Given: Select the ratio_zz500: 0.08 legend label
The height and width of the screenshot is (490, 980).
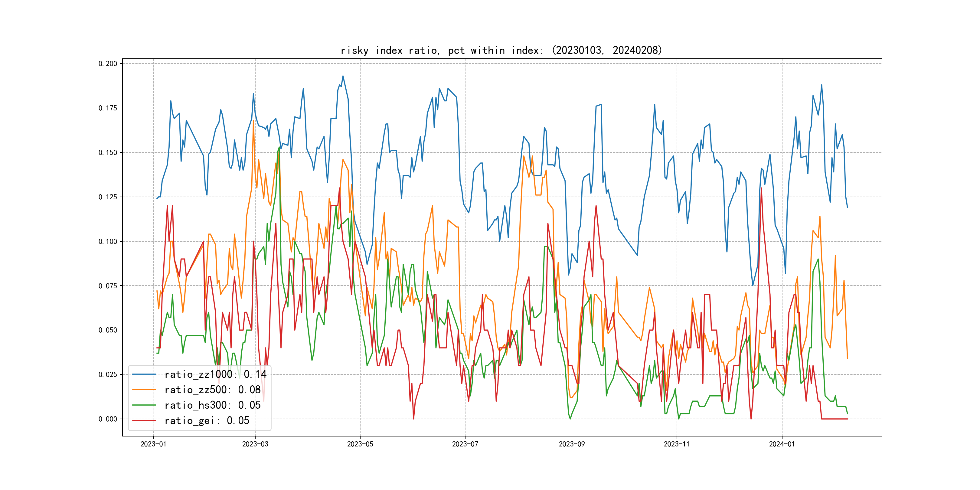Looking at the screenshot, I should pyautogui.click(x=212, y=390).
